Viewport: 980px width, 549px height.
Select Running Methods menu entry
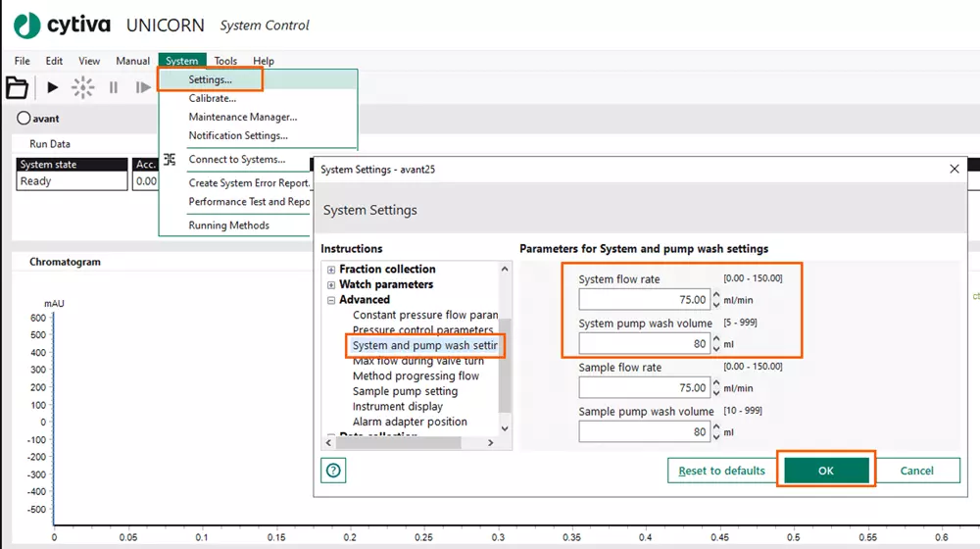[228, 225]
